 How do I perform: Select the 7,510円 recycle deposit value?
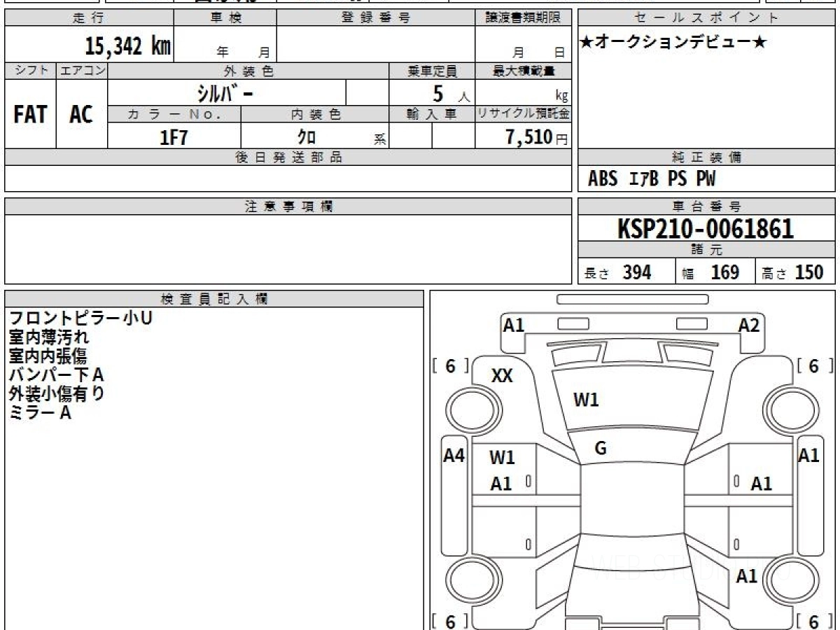[x=537, y=137]
